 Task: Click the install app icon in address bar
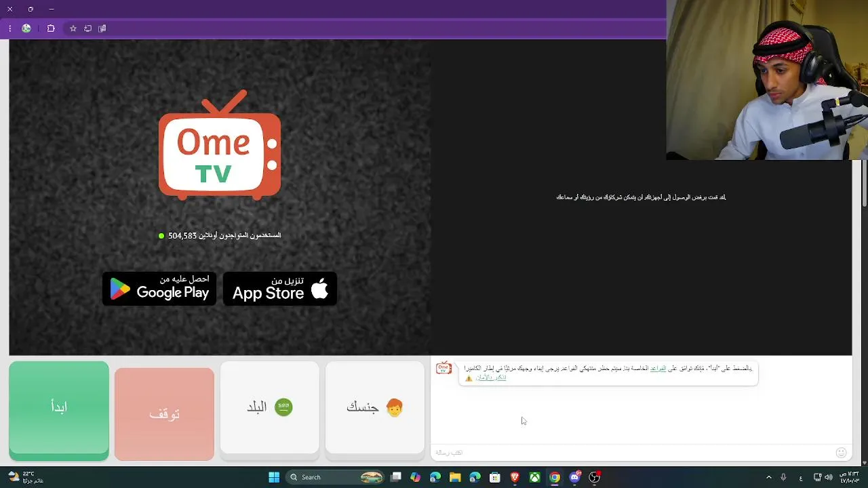tap(87, 28)
